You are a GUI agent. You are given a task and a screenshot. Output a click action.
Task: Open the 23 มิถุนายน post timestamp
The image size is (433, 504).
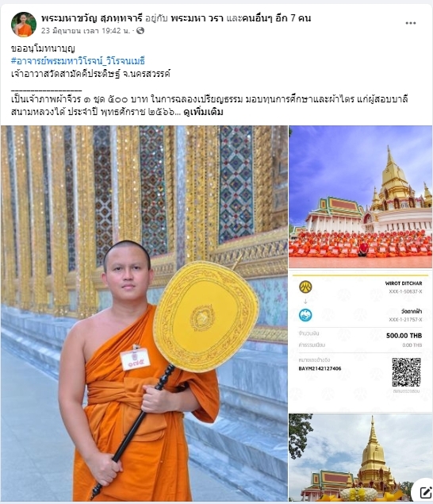click(x=86, y=30)
